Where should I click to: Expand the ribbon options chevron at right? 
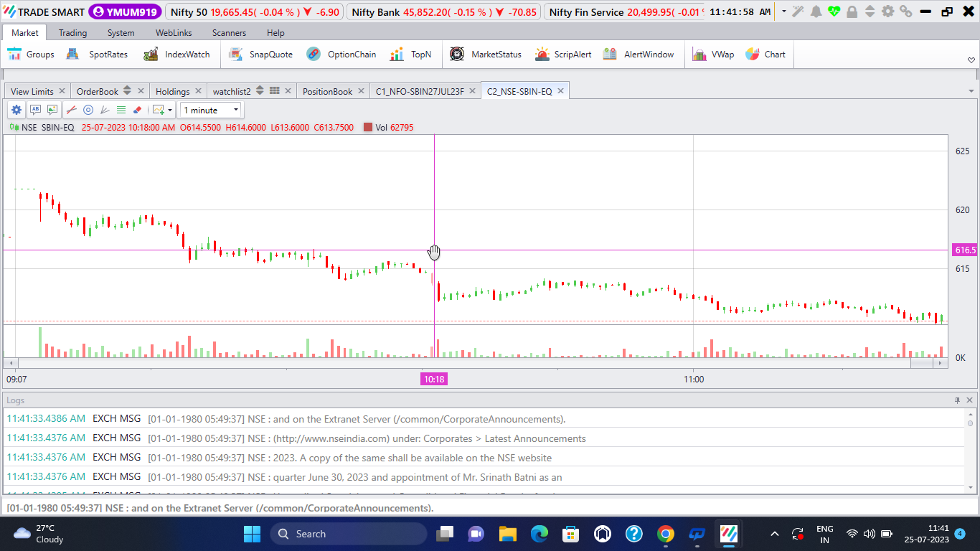coord(971,60)
